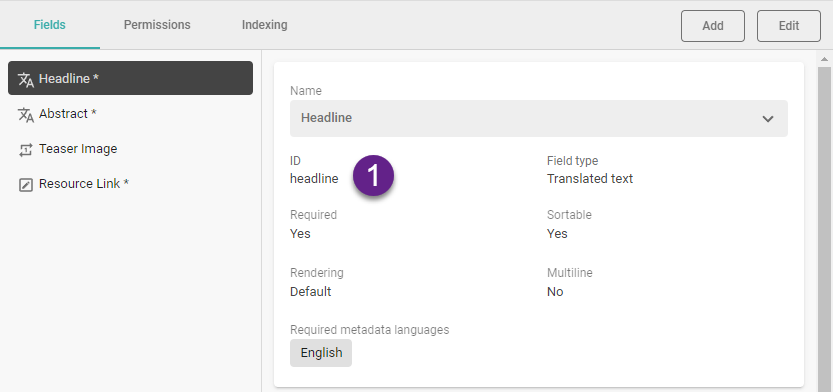Click the Add button
The image size is (833, 392).
(x=713, y=25)
